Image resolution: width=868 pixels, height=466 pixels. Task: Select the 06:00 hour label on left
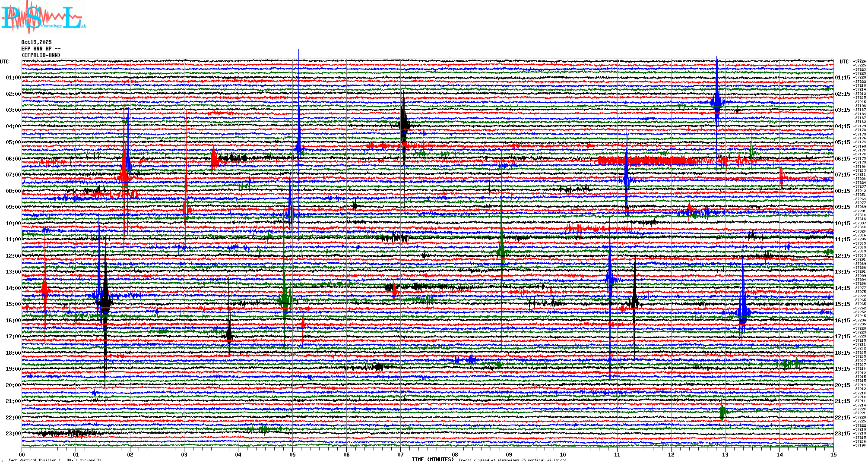[x=13, y=159]
